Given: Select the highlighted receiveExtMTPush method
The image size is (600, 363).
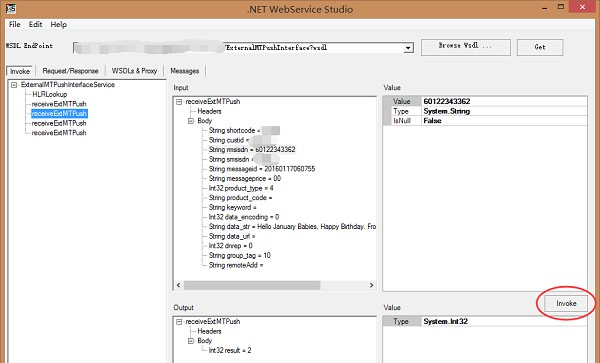Looking at the screenshot, I should pyautogui.click(x=59, y=114).
